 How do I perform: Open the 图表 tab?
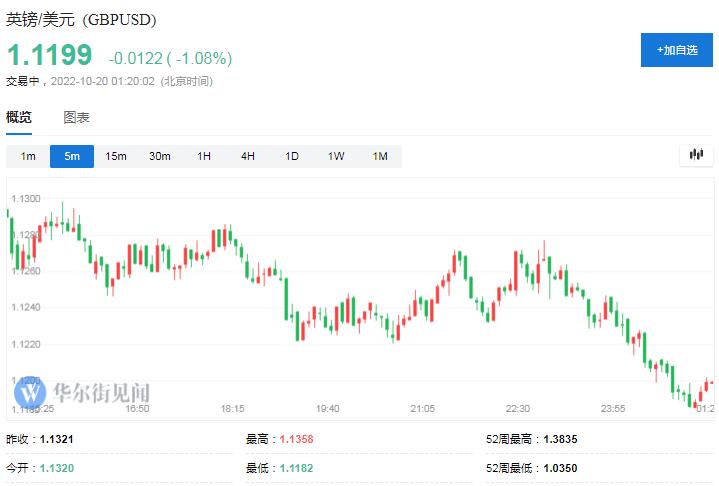77,117
